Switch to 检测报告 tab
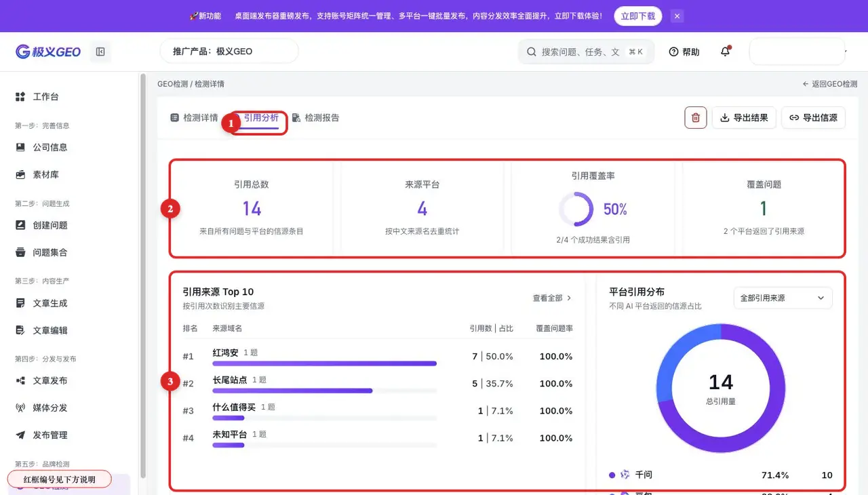This screenshot has height=495, width=868. click(315, 117)
